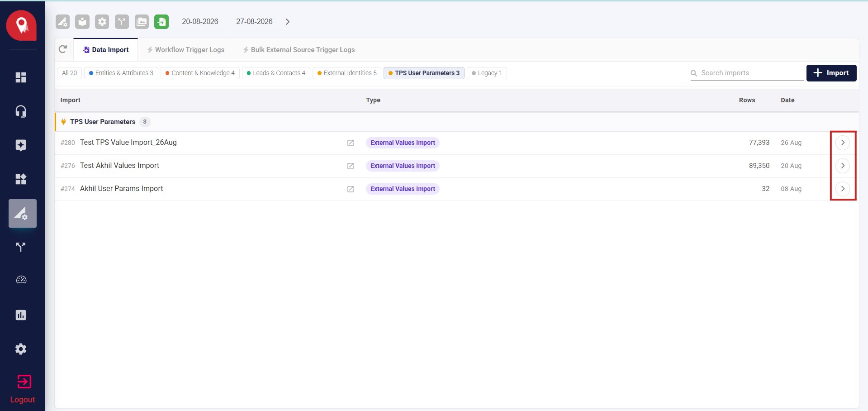Click the workflow branch icon in top toolbar
This screenshot has height=411, width=868.
(x=122, y=22)
